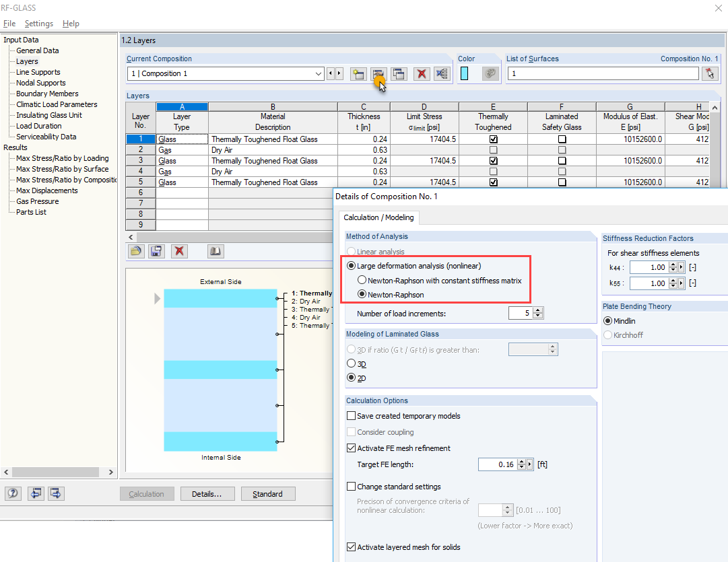Select Large deformation analysis radio button
Viewport: 728px width, 562px height.
tap(352, 266)
